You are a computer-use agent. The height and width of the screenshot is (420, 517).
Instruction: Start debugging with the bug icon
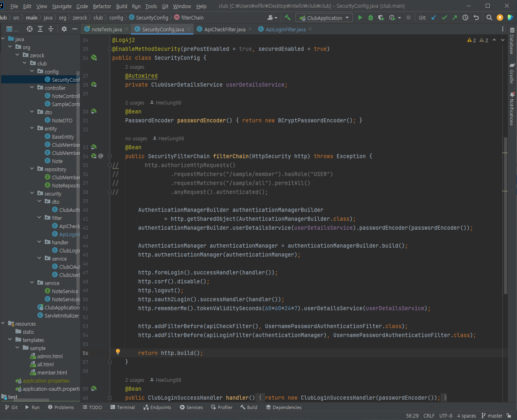[371, 17]
